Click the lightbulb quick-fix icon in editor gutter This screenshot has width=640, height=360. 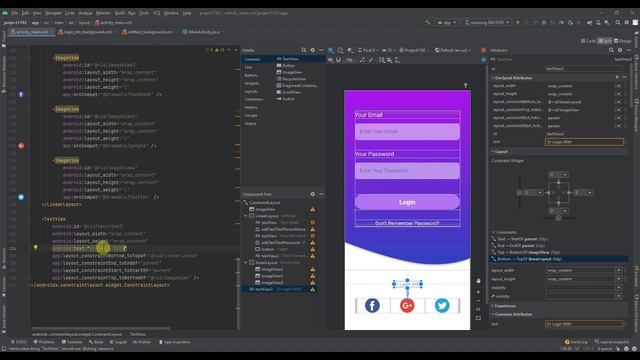pyautogui.click(x=36, y=248)
